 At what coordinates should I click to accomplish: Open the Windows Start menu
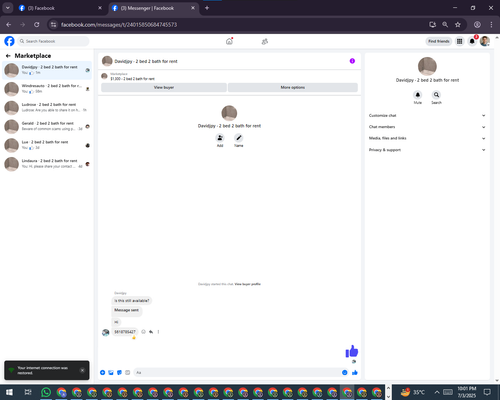9,392
